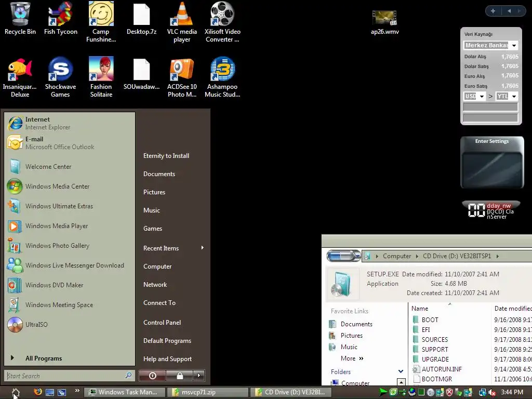Select the BOOT folder in file list
The height and width of the screenshot is (399, 532).
tap(425, 320)
